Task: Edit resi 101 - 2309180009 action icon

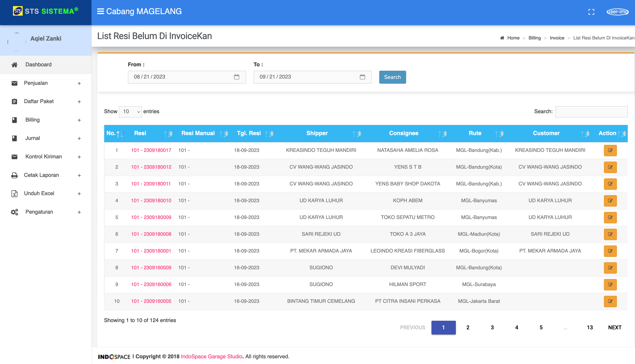Action: tap(610, 217)
